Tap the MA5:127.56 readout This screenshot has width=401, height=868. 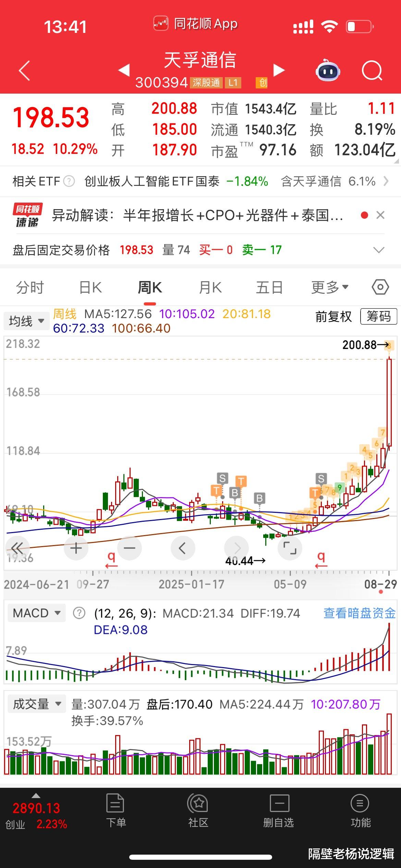118,314
